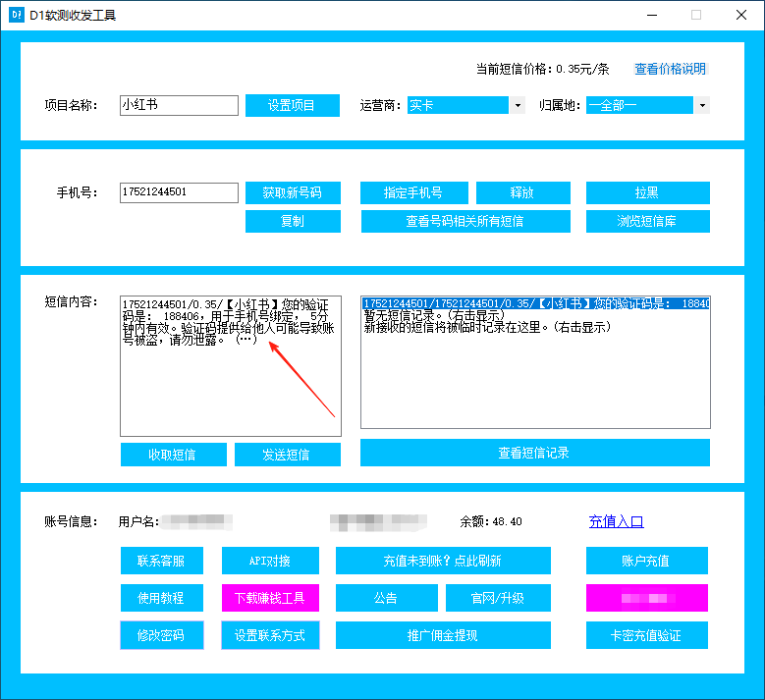Release the number with 释放 button
The width and height of the screenshot is (765, 700).
(x=521, y=192)
